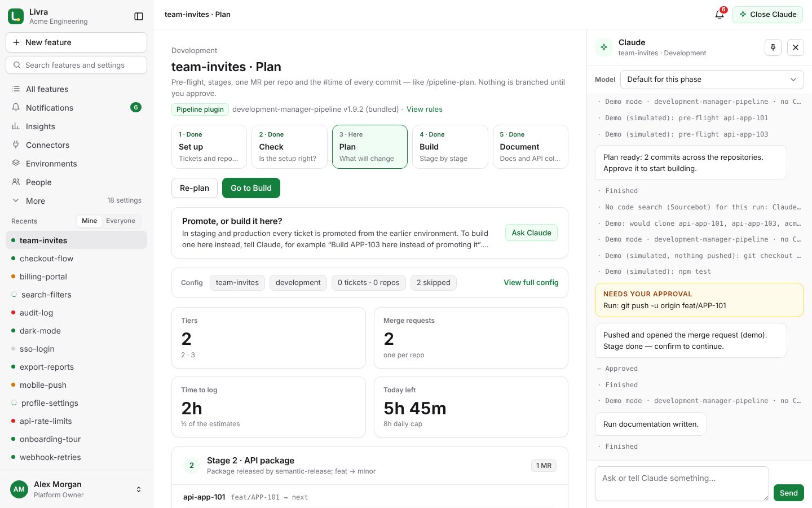
Task: Open billing-portal from recents
Action: pos(76,277)
